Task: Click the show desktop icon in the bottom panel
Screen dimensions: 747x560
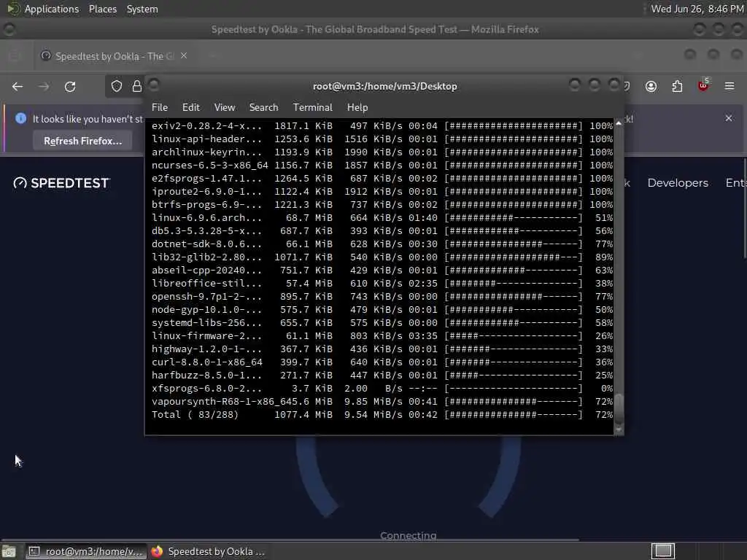Action: pos(8,551)
